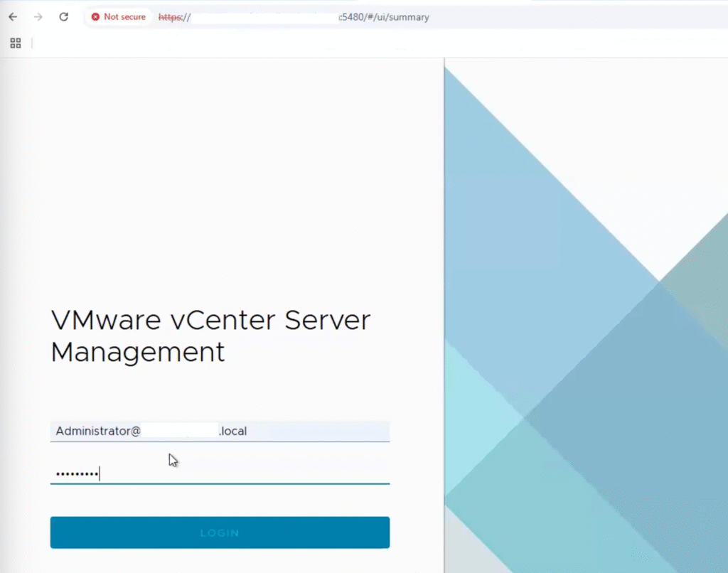728x573 pixels.
Task: Open the apps grid in bookmarks bar
Action: [x=16, y=43]
